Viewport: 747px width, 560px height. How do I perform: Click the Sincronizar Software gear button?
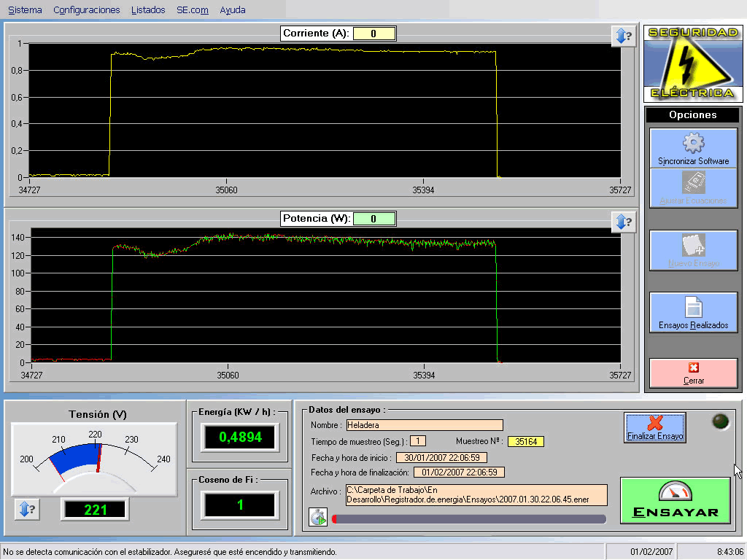click(693, 148)
